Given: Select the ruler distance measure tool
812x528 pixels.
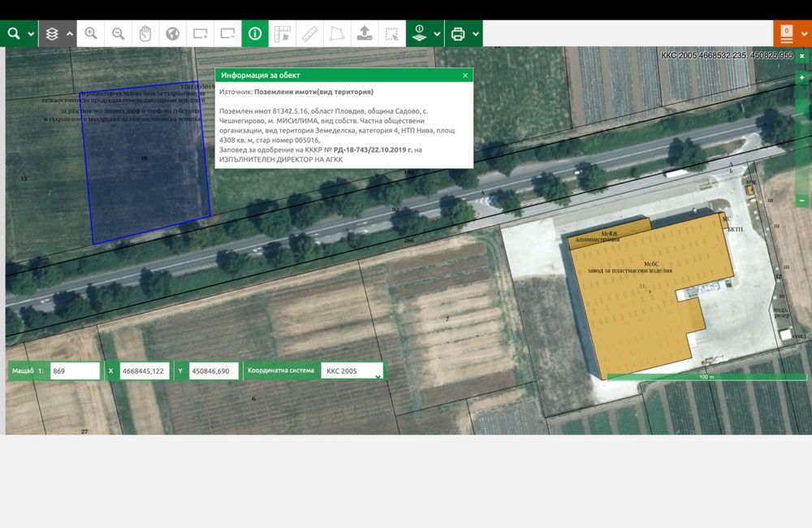Looking at the screenshot, I should tap(309, 34).
